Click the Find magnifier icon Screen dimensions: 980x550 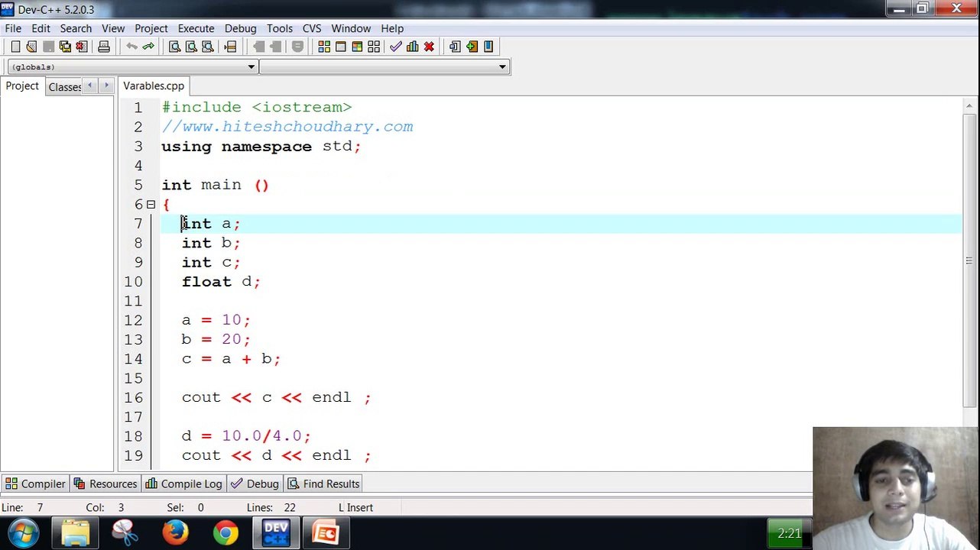tap(174, 47)
